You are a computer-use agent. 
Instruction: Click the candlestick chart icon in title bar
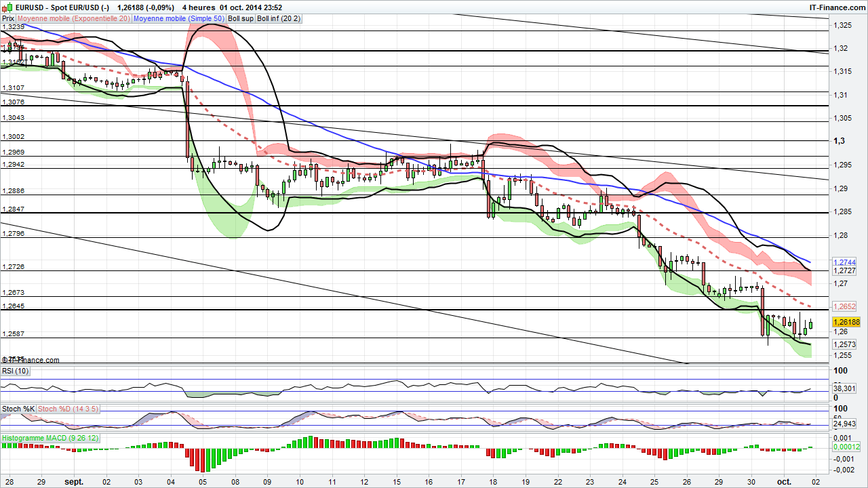point(4,7)
